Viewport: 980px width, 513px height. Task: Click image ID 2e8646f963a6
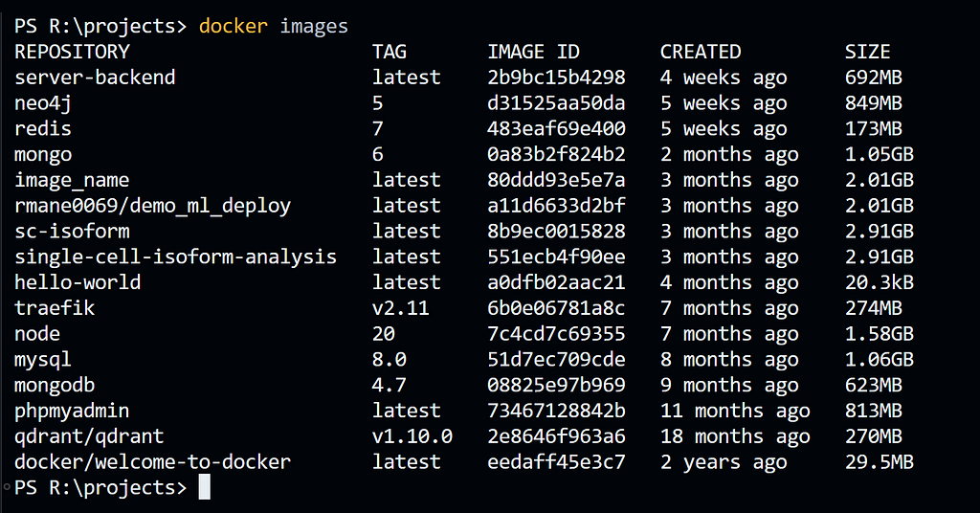point(556,436)
